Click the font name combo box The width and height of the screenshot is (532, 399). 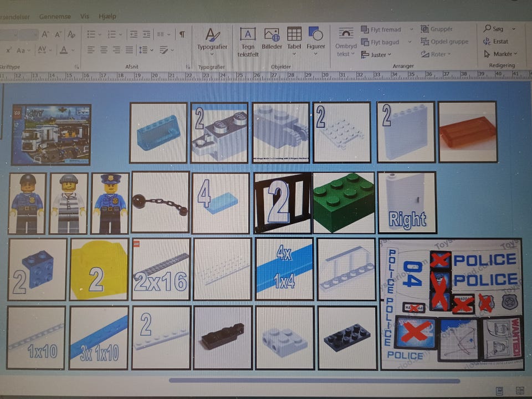8,34
